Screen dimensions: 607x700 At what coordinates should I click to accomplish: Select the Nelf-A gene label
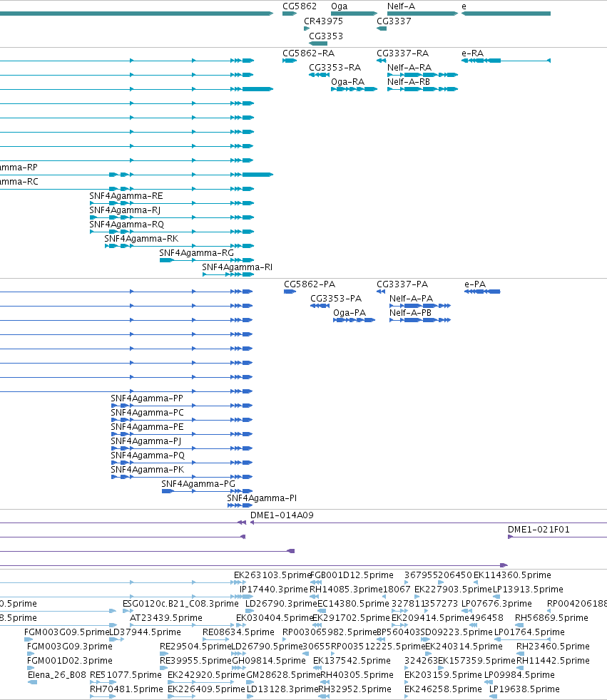pyautogui.click(x=401, y=6)
